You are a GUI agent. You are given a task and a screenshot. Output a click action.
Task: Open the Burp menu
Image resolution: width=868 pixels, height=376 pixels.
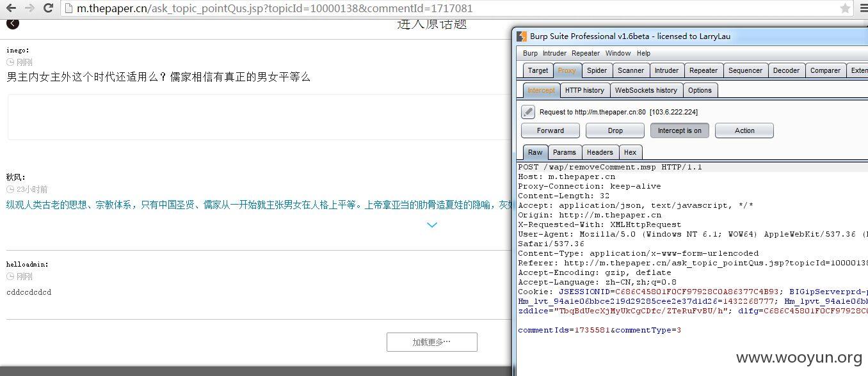(530, 53)
